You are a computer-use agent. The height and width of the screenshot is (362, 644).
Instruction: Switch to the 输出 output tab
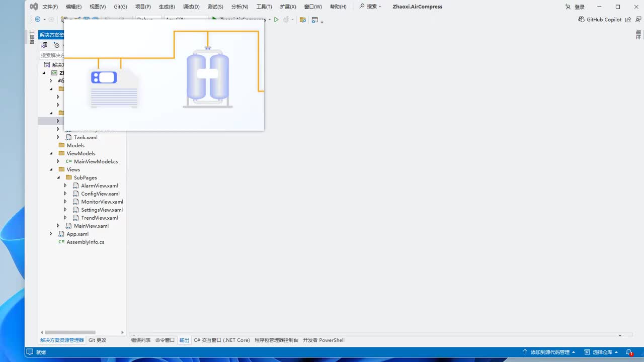tap(184, 340)
